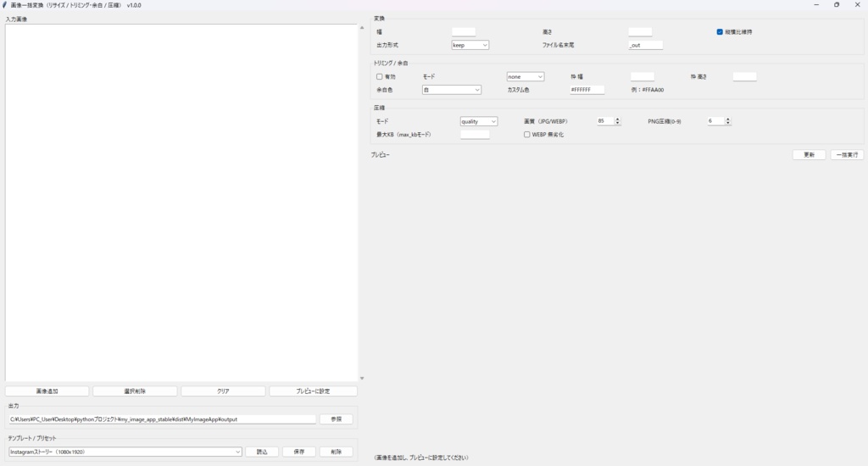Expand the 余白色 dropdown showing 白
The height and width of the screenshot is (466, 868).
(x=452, y=90)
